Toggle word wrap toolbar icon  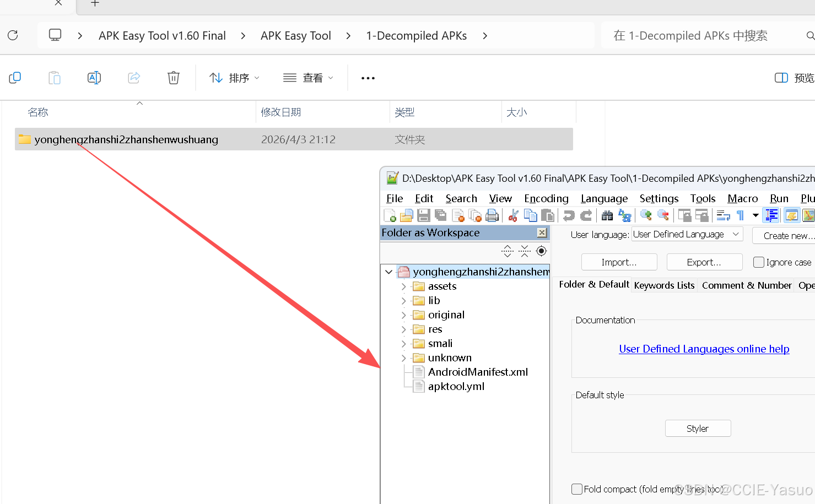pyautogui.click(x=723, y=215)
